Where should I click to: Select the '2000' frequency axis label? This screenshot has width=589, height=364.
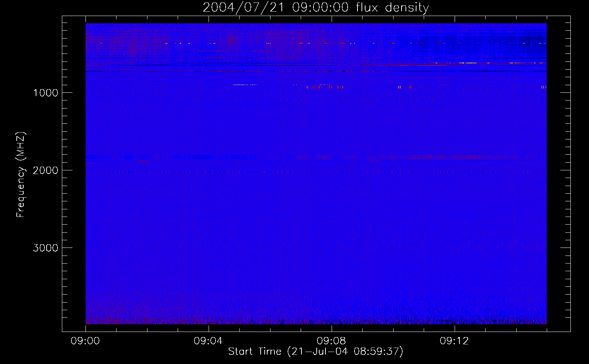[x=46, y=170]
